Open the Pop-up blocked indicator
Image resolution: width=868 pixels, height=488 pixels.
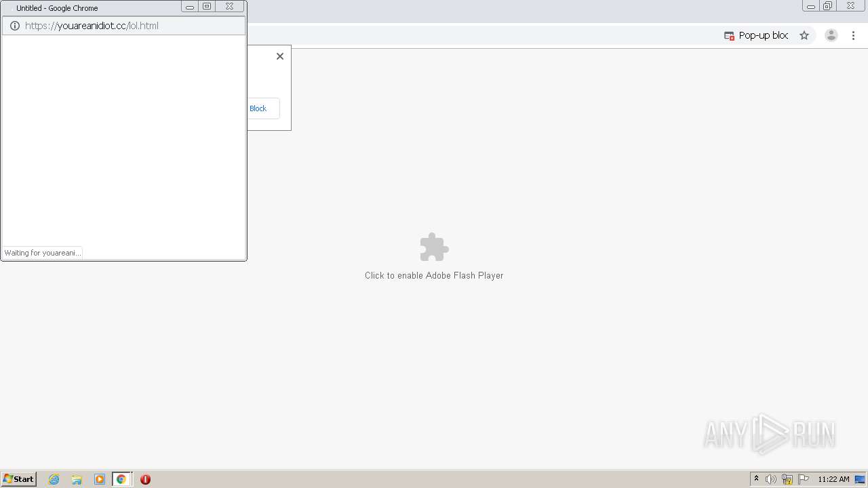point(756,35)
